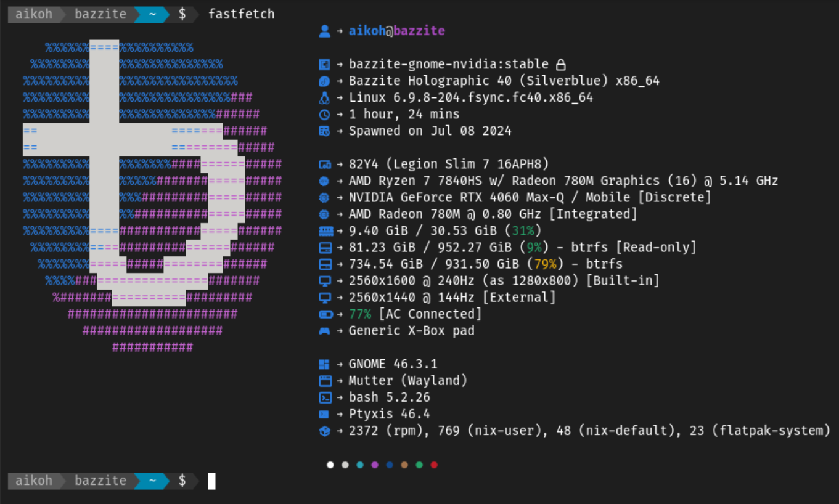Click the calendar icon beside Spawned on Jul 08

click(x=325, y=131)
